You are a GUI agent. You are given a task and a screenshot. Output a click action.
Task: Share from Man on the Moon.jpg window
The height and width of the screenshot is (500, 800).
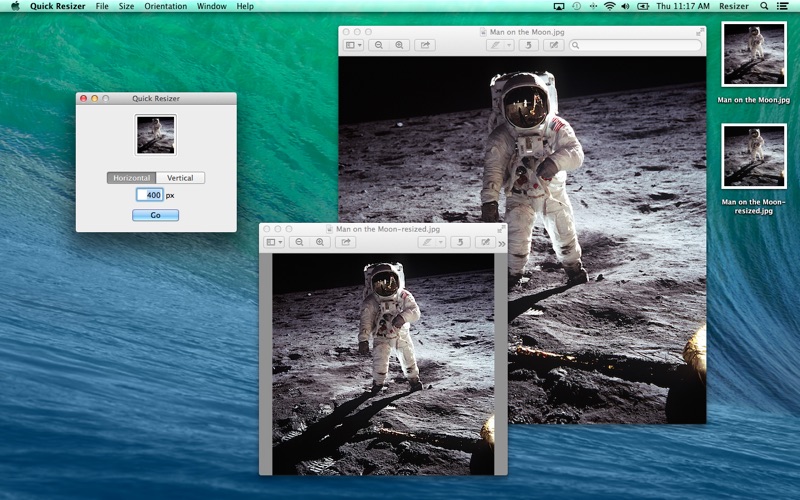425,45
